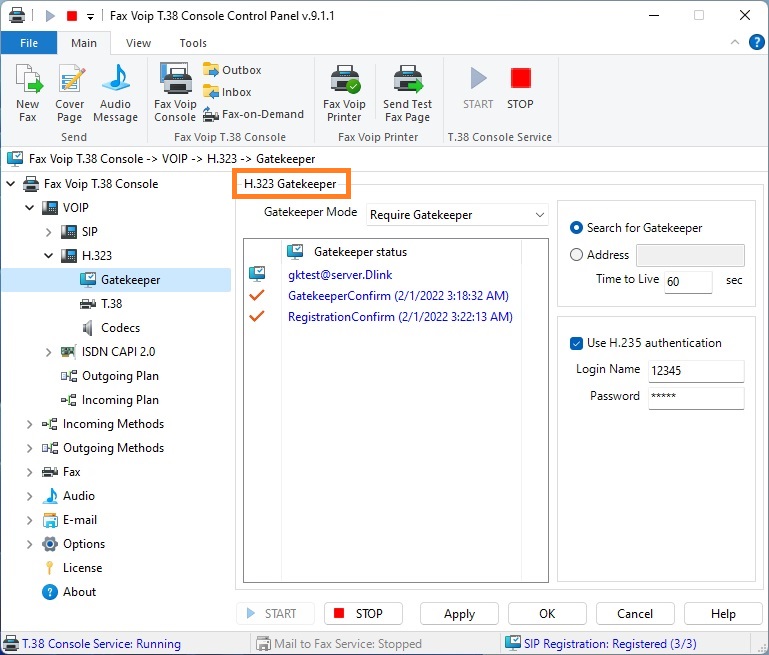Open Fax-on-Demand in ribbon

pyautogui.click(x=254, y=114)
